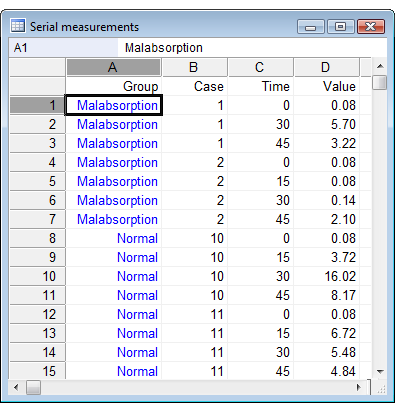Click the Group variable name cell
The width and height of the screenshot is (395, 403).
click(114, 86)
